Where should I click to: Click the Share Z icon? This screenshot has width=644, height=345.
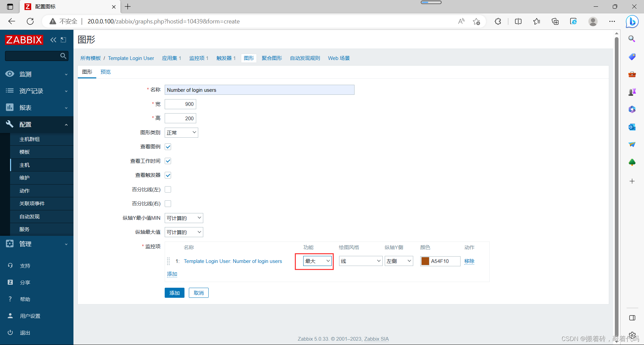[10, 282]
